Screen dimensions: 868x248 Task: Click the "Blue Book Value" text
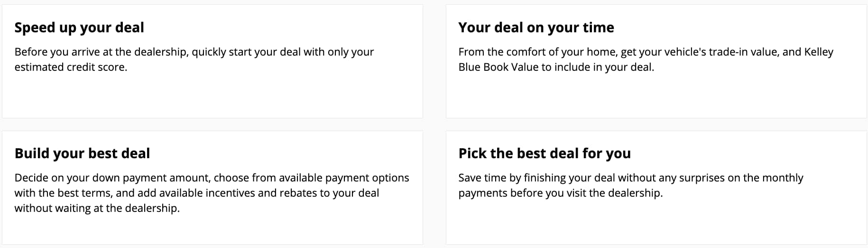pos(498,67)
